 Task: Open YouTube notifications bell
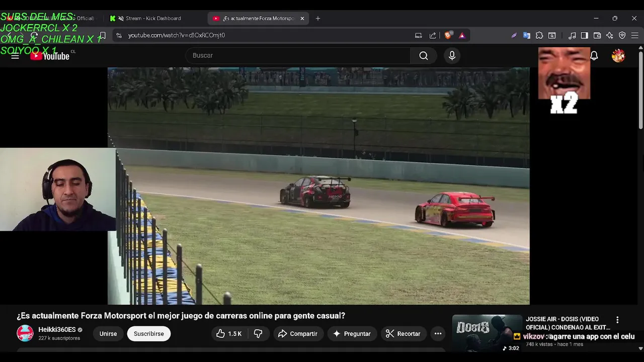pos(594,55)
